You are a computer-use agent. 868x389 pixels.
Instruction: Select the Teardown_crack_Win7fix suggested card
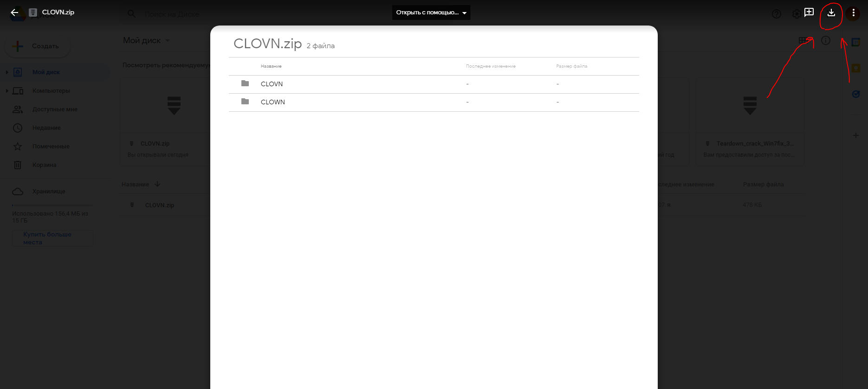pyautogui.click(x=750, y=121)
